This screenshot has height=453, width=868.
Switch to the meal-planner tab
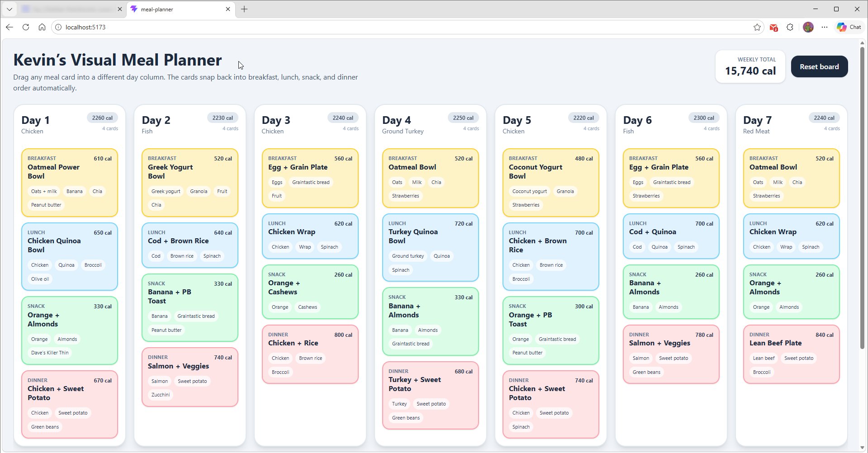(x=181, y=9)
